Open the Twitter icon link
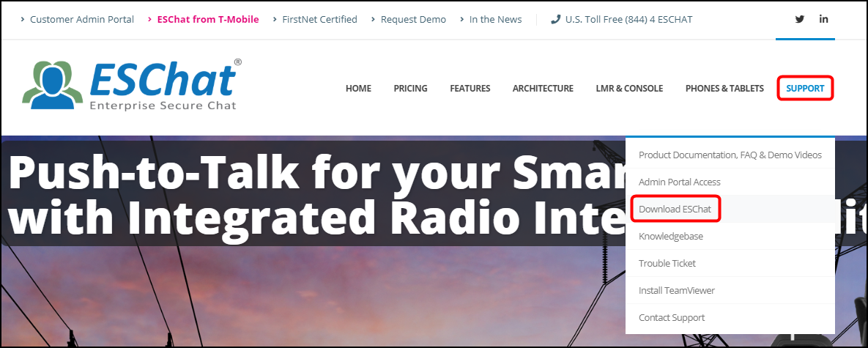868x348 pixels. (x=799, y=19)
